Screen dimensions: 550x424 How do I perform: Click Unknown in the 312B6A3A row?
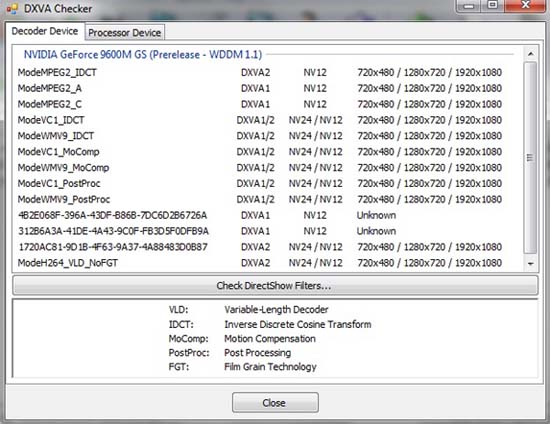click(376, 231)
